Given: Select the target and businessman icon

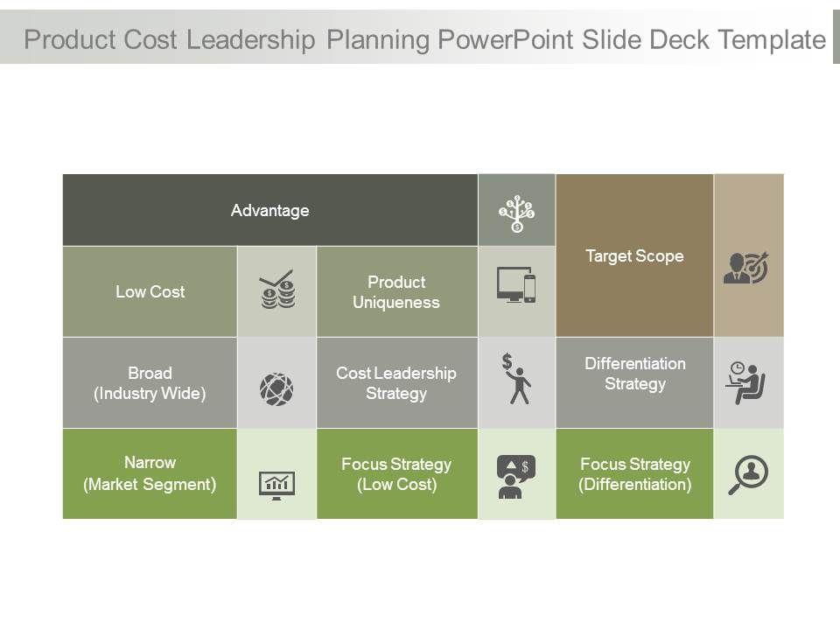Looking at the screenshot, I should click(x=748, y=267).
